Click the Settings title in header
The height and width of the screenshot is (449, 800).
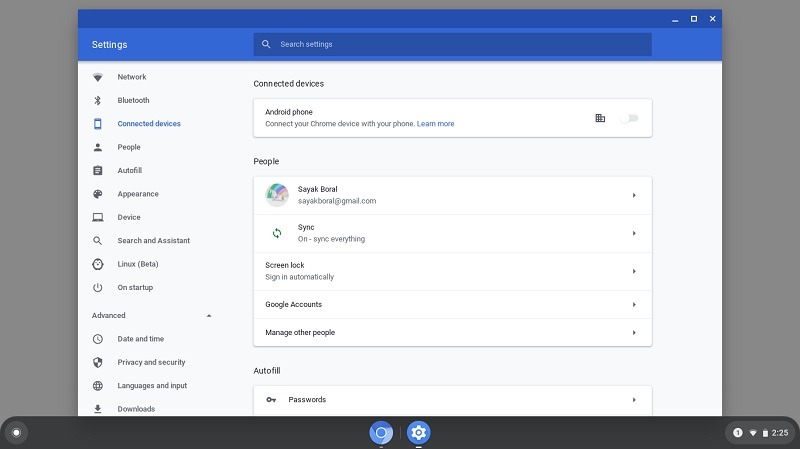tap(110, 45)
